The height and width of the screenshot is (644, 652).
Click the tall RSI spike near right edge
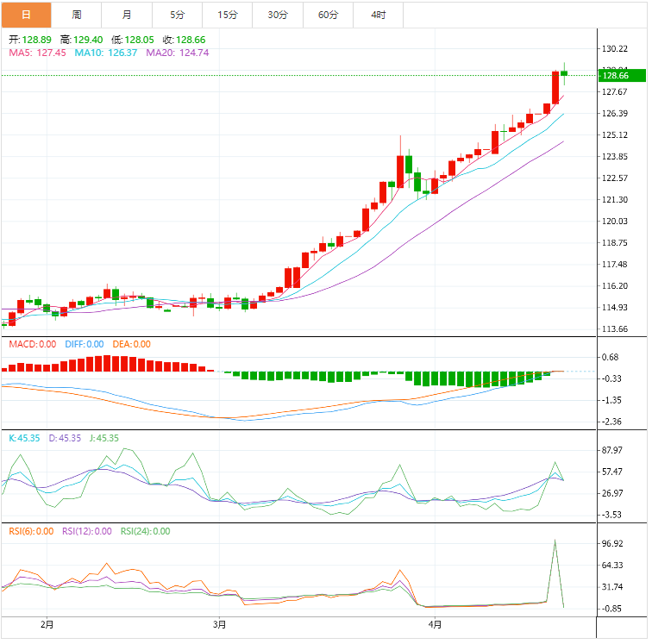[555, 542]
